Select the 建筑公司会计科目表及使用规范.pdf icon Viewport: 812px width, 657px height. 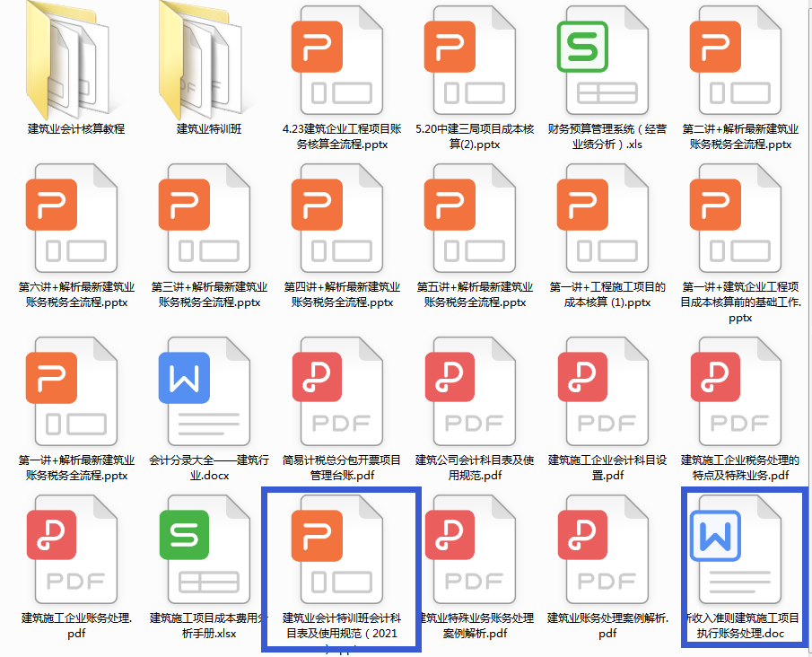(x=469, y=391)
